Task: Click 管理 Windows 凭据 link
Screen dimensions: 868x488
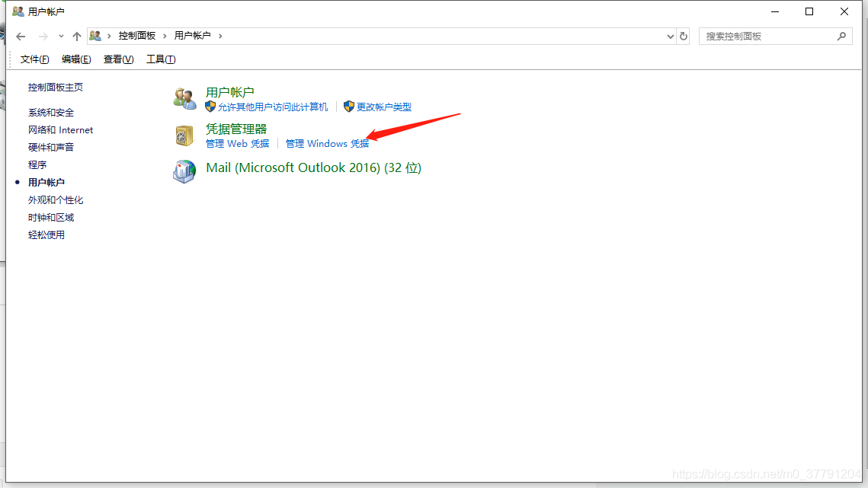Action: click(327, 144)
